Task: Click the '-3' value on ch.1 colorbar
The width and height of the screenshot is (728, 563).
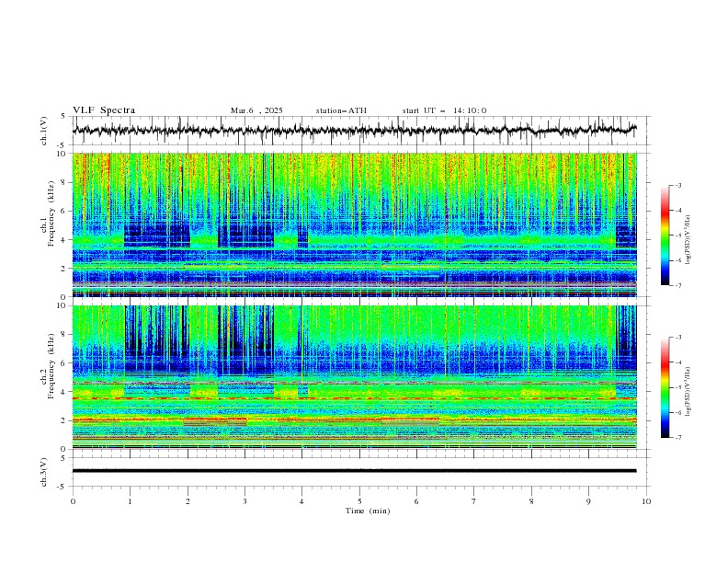Action: [x=677, y=185]
